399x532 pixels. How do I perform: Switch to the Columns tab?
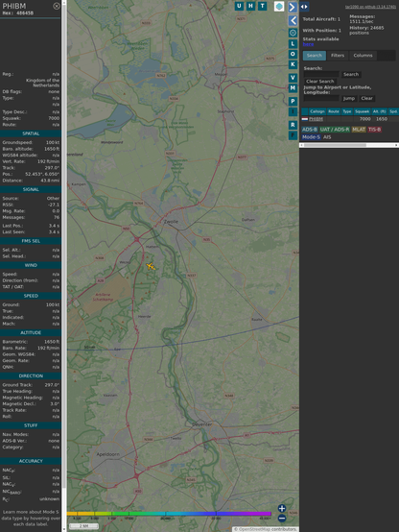click(x=364, y=56)
